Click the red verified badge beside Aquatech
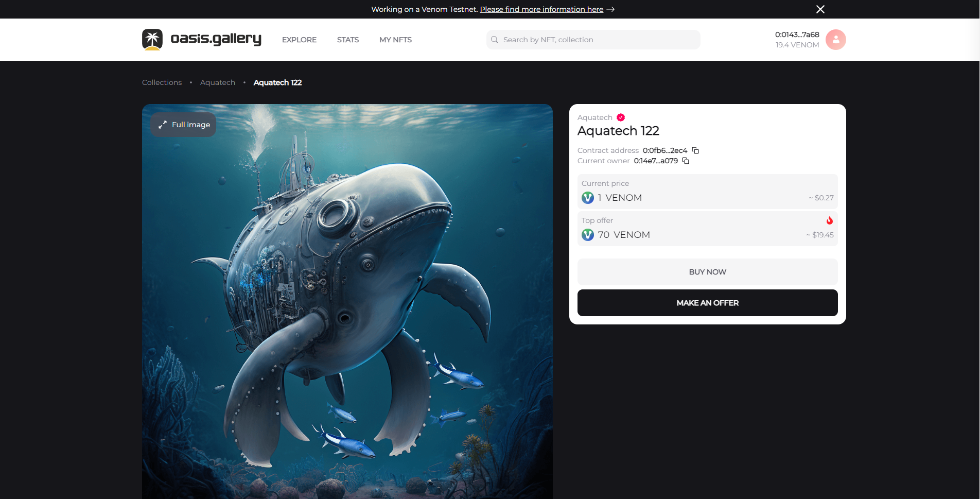 621,117
